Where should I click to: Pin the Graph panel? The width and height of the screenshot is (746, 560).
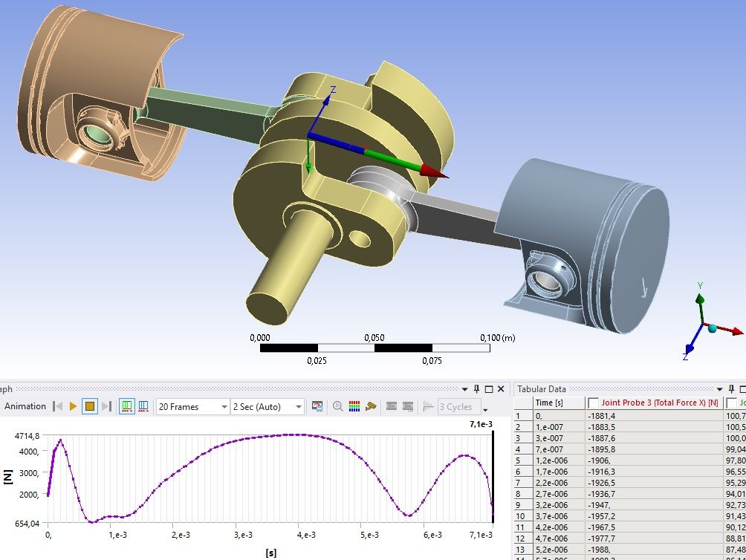click(476, 389)
